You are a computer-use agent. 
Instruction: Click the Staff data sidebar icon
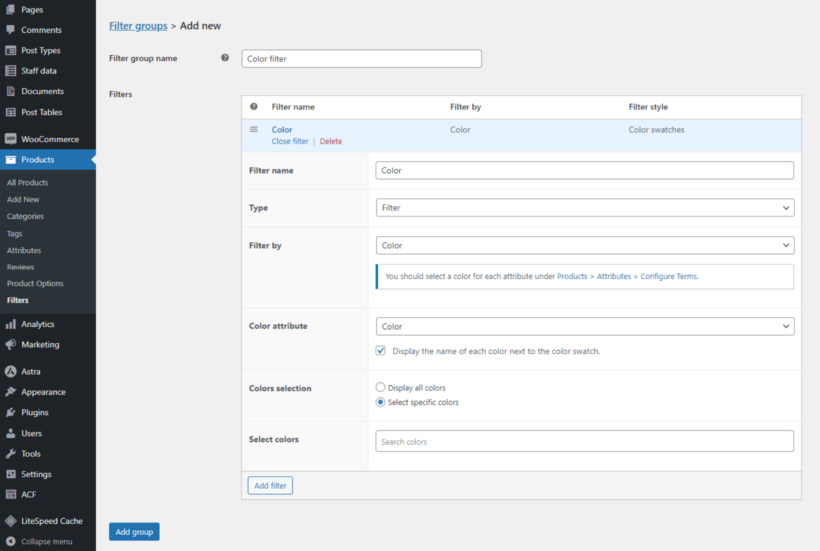(10, 71)
